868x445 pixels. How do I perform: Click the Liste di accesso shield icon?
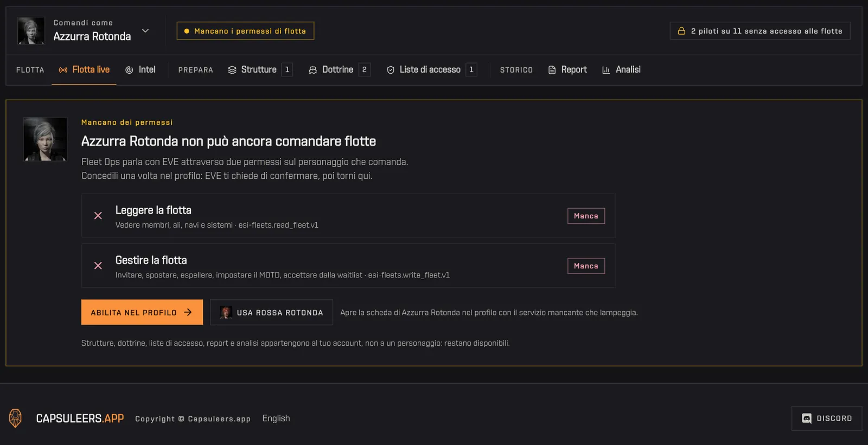tap(391, 70)
